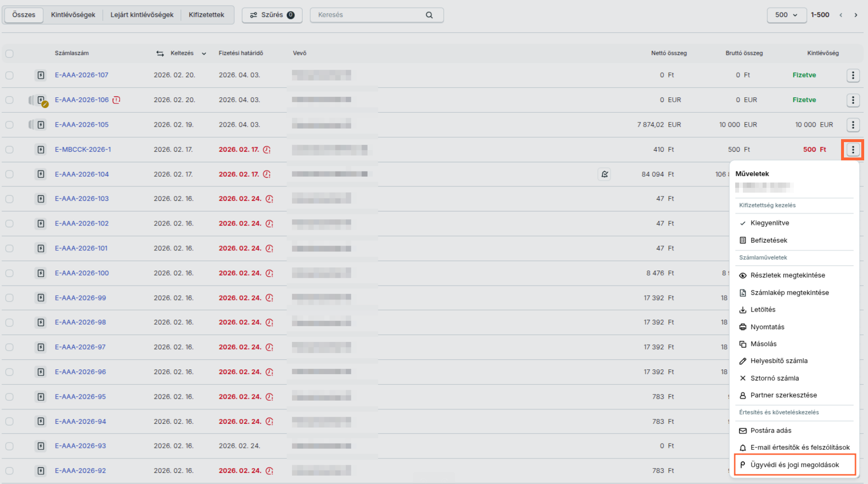Toggle the select-all checkbox in table header

(x=10, y=53)
